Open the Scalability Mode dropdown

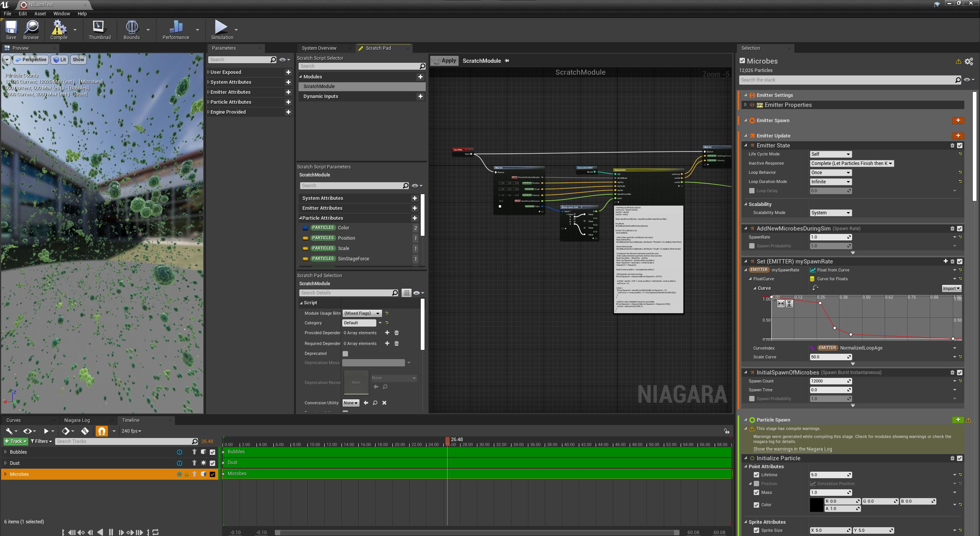[x=831, y=212]
